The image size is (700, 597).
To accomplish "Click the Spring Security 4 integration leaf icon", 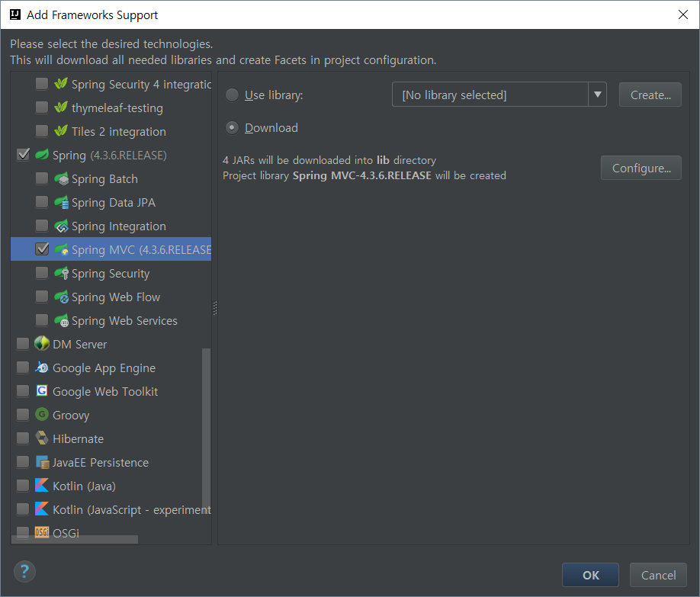I will coord(61,84).
